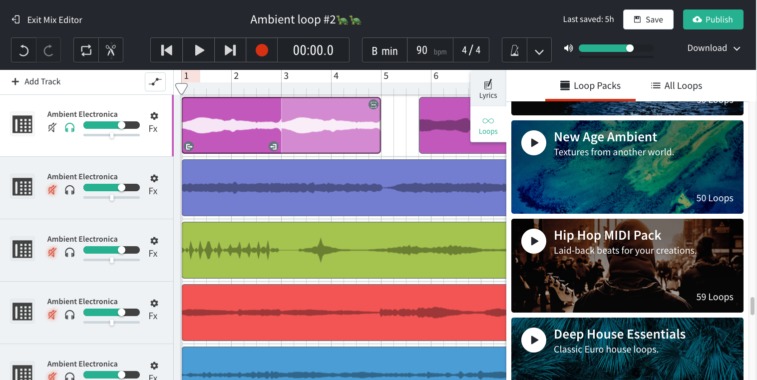The image size is (757, 380).
Task: Open the Deep House Essentials pack card
Action: click(627, 349)
